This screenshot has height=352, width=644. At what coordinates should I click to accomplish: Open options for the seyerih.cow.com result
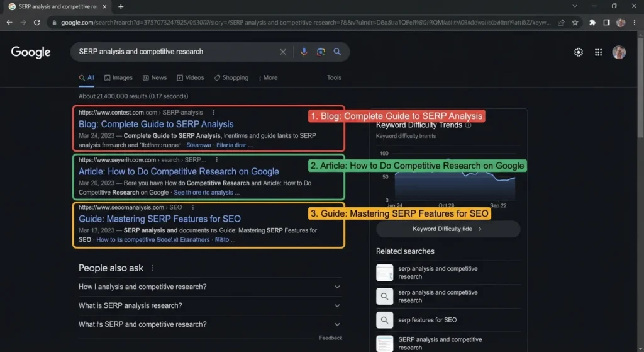(x=216, y=160)
